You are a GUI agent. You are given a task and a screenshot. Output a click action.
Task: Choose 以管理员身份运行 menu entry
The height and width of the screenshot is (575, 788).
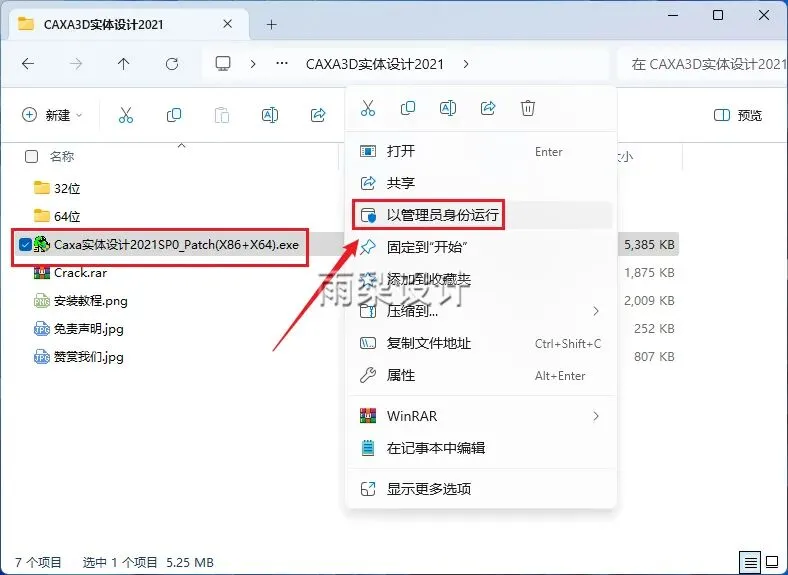481,215
